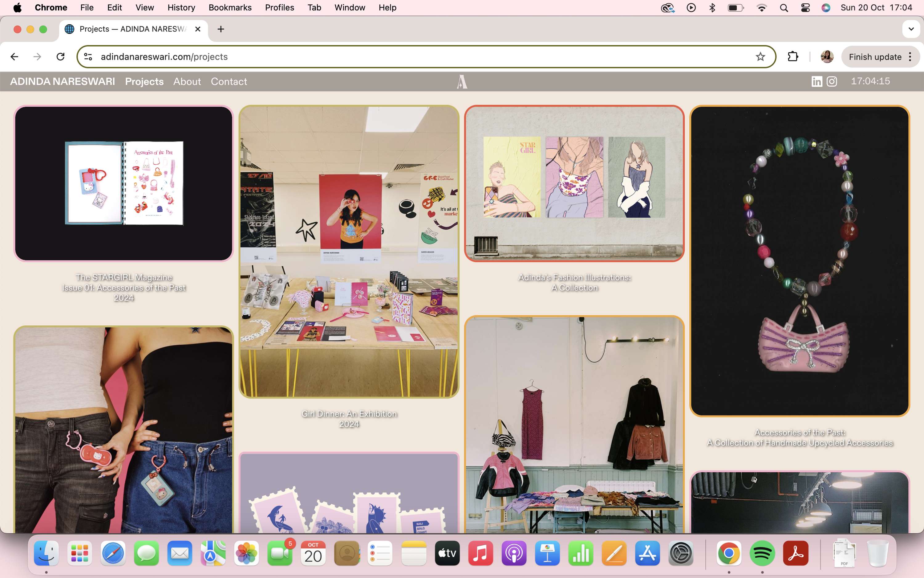This screenshot has height=578, width=924.
Task: Open a new tab with plus button
Action: pos(221,29)
